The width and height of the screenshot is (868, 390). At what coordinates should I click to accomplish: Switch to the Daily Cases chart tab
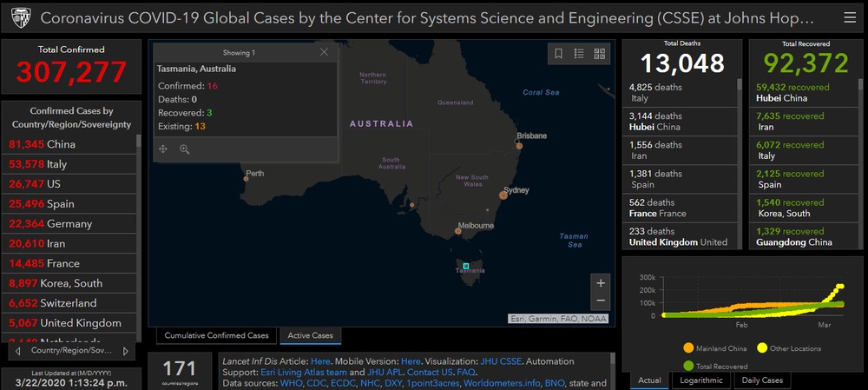click(x=760, y=380)
